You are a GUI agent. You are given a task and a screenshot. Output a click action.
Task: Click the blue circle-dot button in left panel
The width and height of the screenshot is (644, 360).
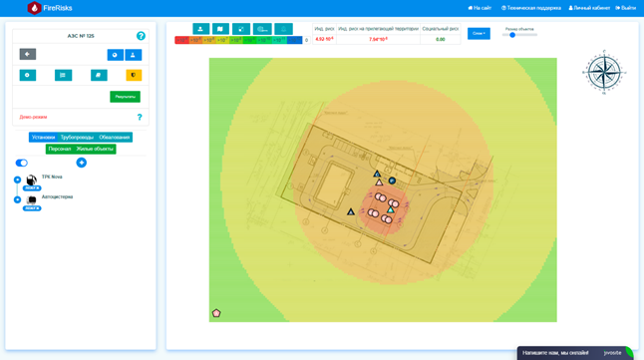coord(115,55)
